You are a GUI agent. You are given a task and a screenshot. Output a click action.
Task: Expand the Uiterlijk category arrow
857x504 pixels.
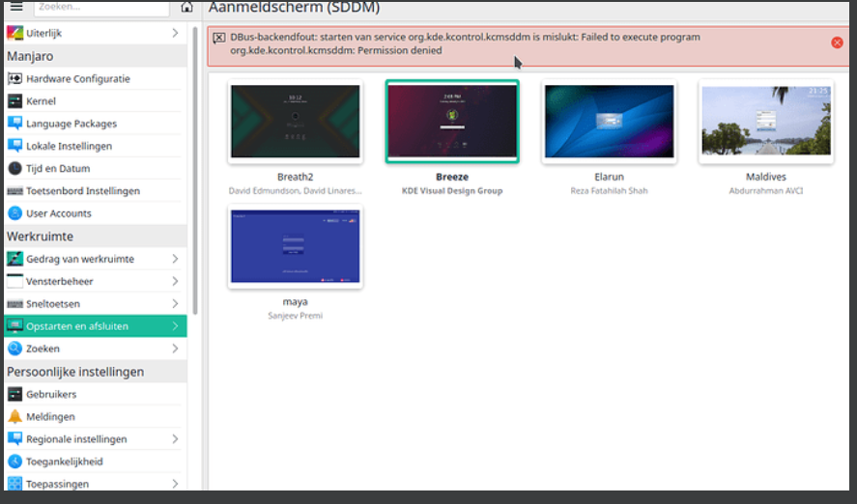point(175,34)
